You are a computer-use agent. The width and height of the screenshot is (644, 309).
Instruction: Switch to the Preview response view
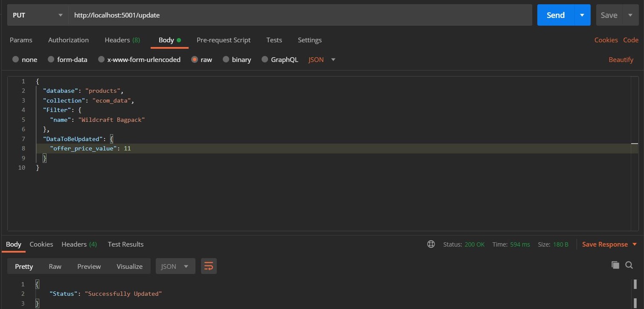click(89, 266)
